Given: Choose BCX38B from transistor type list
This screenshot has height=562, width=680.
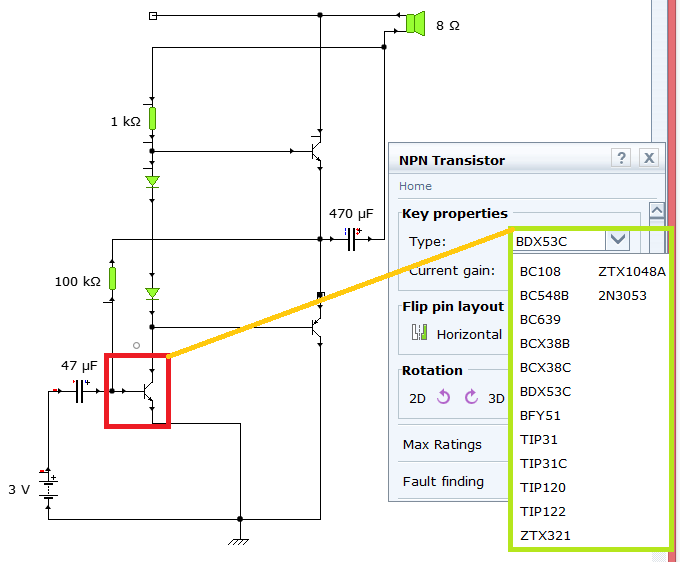Looking at the screenshot, I should pyautogui.click(x=545, y=343).
